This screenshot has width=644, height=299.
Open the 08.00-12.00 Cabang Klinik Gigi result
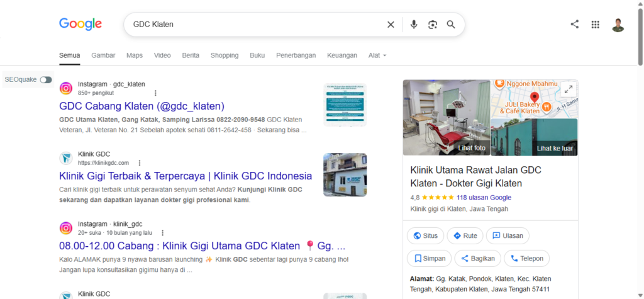coord(202,246)
